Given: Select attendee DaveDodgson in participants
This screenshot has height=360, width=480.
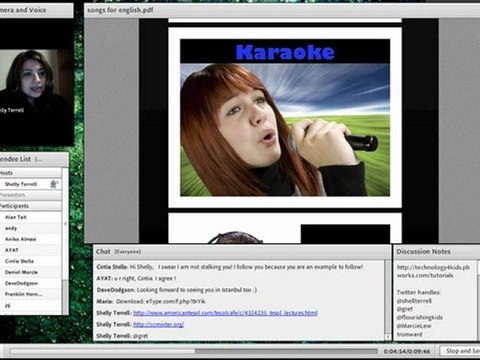Looking at the screenshot, I should coord(31,283).
